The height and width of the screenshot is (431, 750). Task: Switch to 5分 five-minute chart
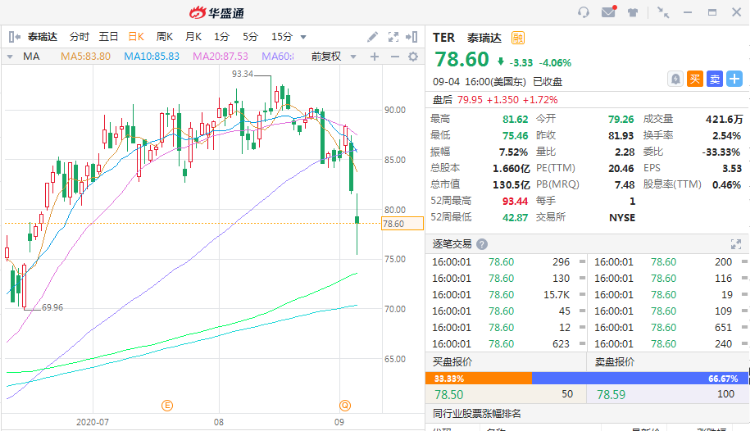tap(250, 37)
